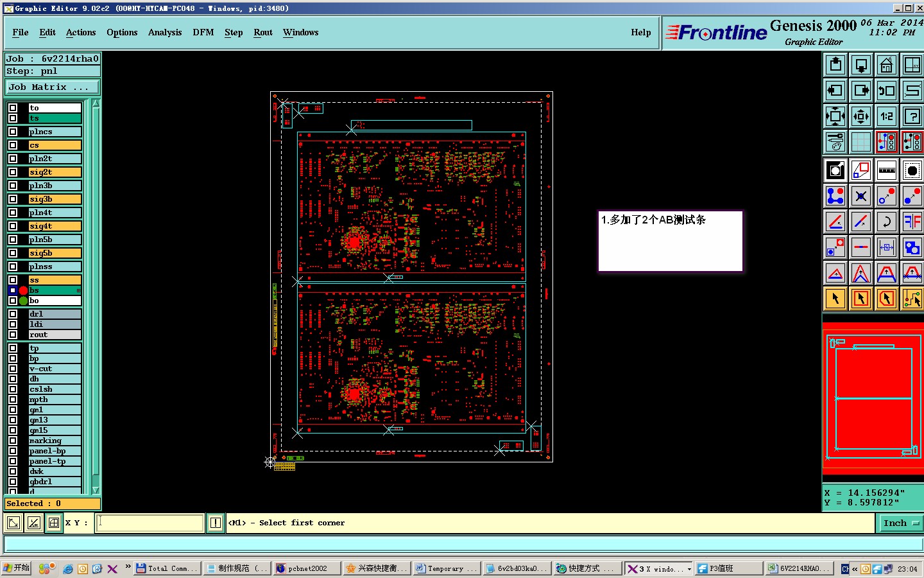Click the angle snap icon near XY

[33, 523]
